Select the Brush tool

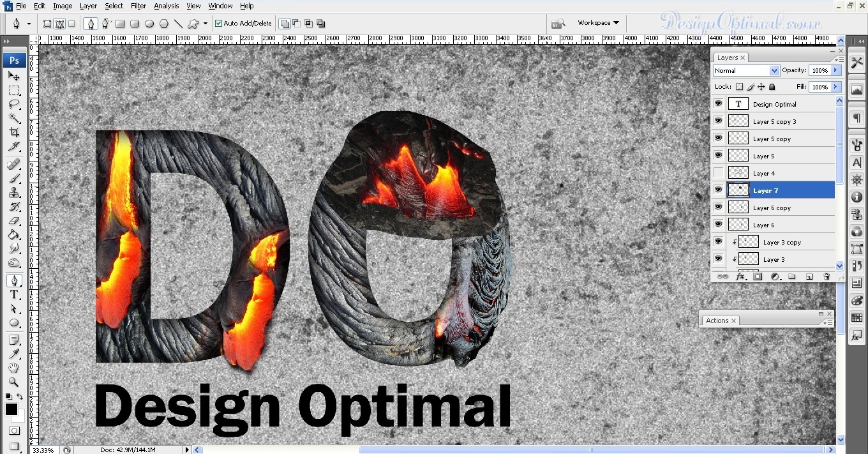coord(14,179)
